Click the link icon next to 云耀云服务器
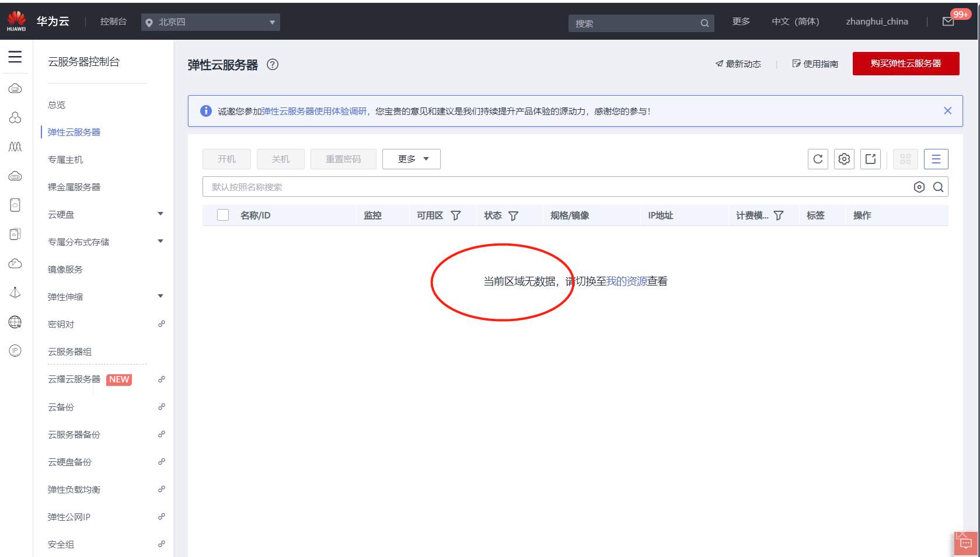This screenshot has width=980, height=557. point(162,380)
